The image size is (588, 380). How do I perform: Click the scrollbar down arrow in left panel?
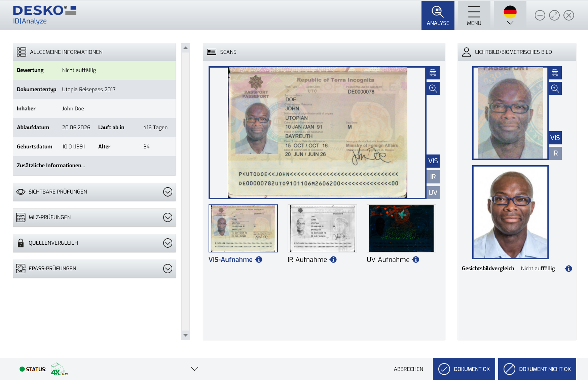coord(185,335)
